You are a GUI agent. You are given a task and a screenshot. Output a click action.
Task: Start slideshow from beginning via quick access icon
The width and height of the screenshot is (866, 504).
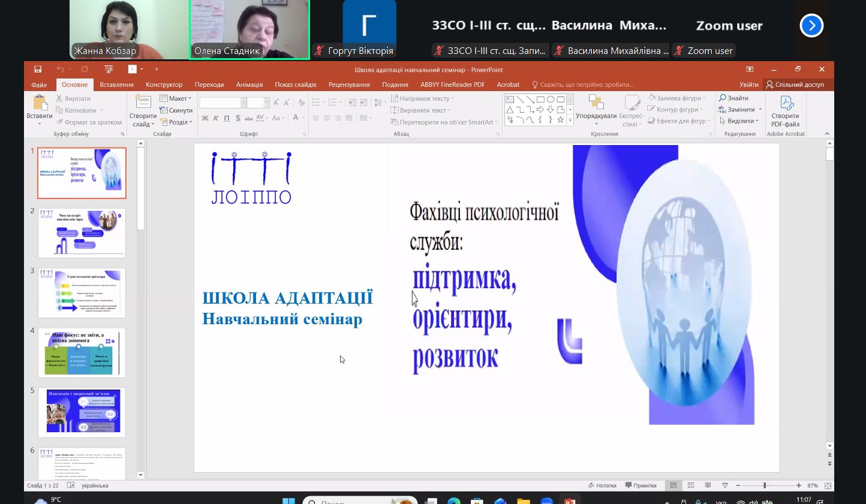click(109, 70)
